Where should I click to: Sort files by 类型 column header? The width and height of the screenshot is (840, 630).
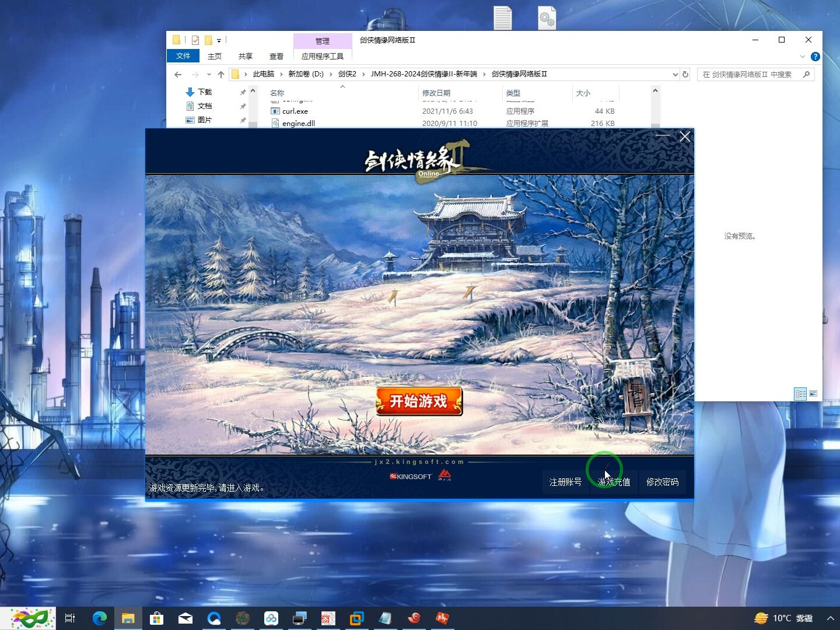point(513,93)
